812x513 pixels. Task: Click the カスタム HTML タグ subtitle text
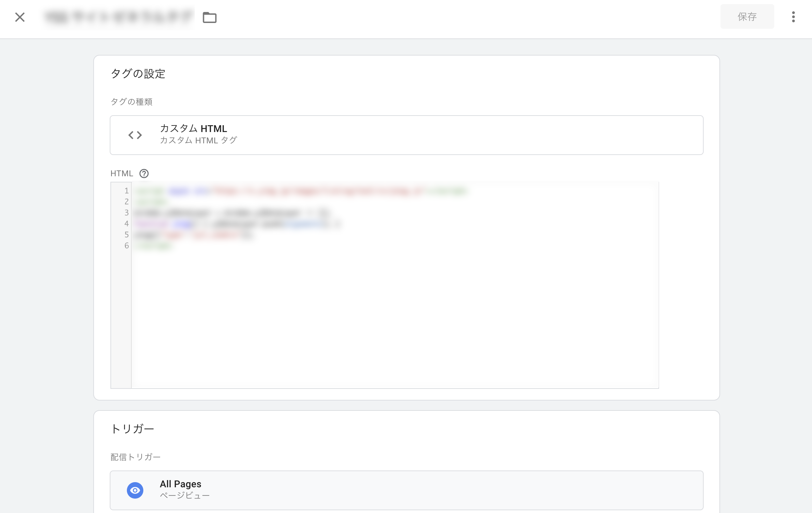tap(199, 140)
